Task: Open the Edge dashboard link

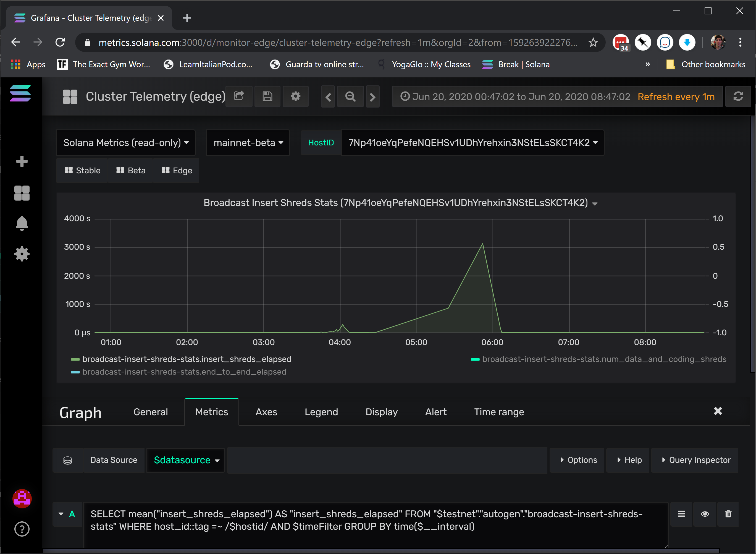Action: (176, 170)
